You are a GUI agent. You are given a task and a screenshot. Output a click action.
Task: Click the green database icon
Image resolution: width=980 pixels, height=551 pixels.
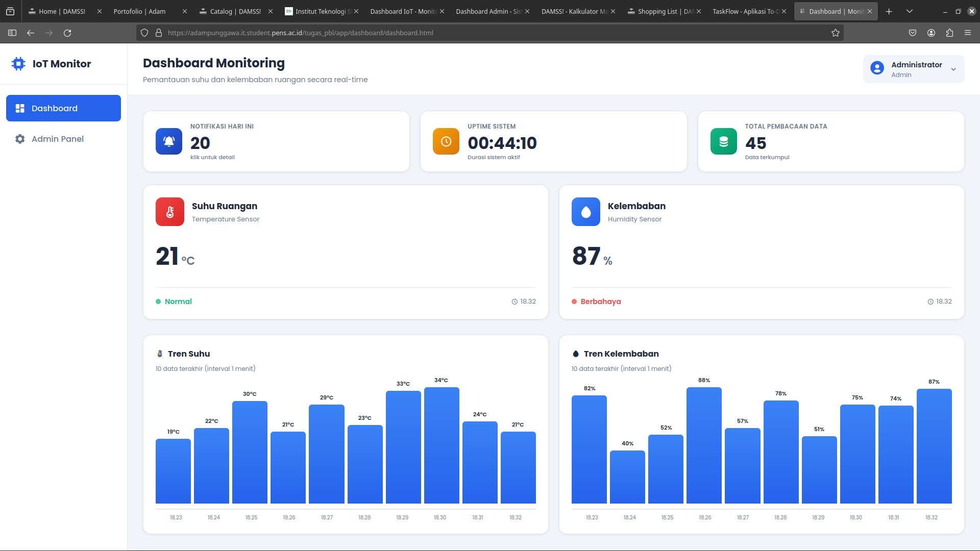[x=723, y=141]
